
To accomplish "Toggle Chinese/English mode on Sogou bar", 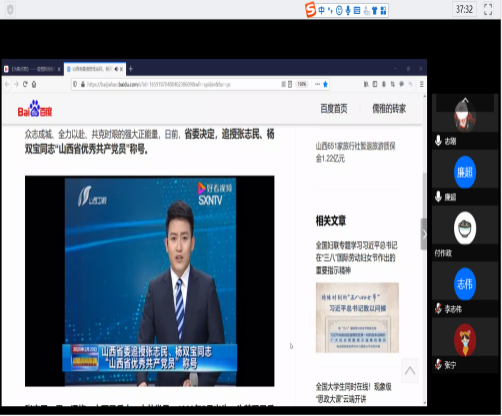I will [321, 10].
